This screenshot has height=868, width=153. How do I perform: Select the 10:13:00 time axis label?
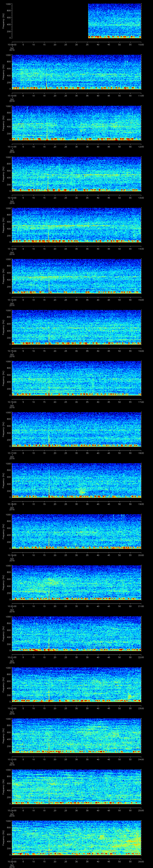(x=12, y=249)
